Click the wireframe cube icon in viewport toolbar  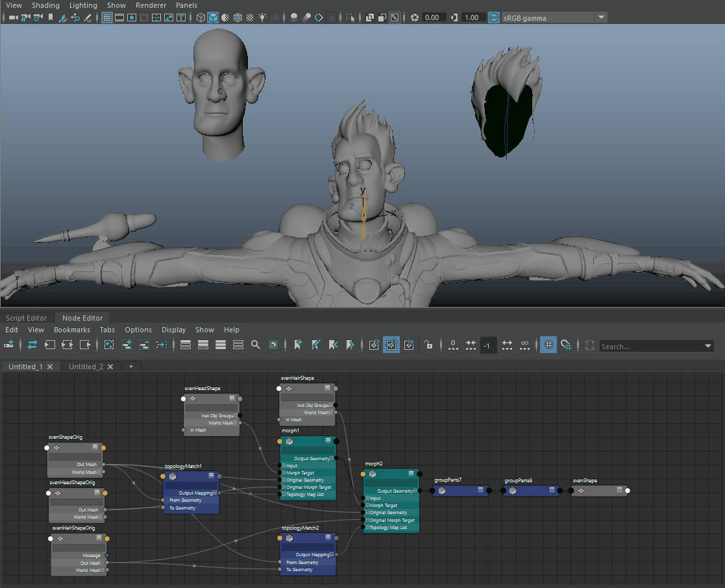201,18
